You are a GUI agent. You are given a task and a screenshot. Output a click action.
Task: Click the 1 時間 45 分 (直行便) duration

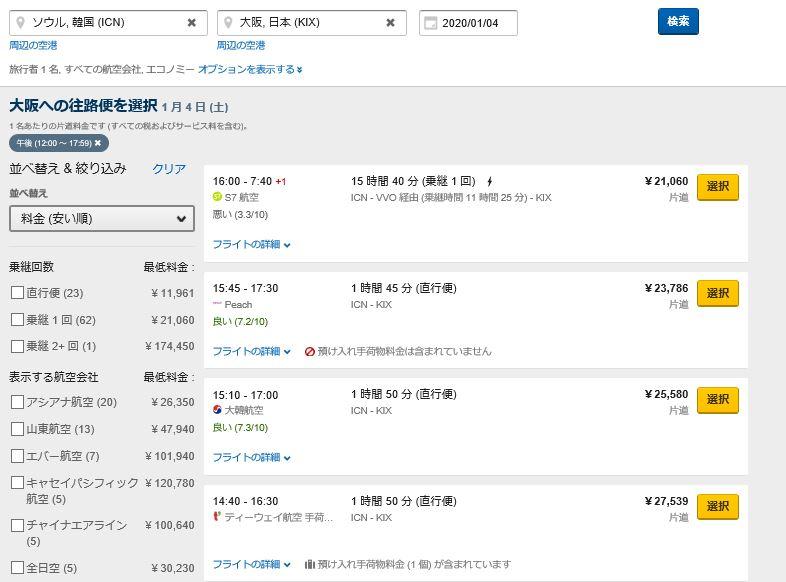(404, 288)
